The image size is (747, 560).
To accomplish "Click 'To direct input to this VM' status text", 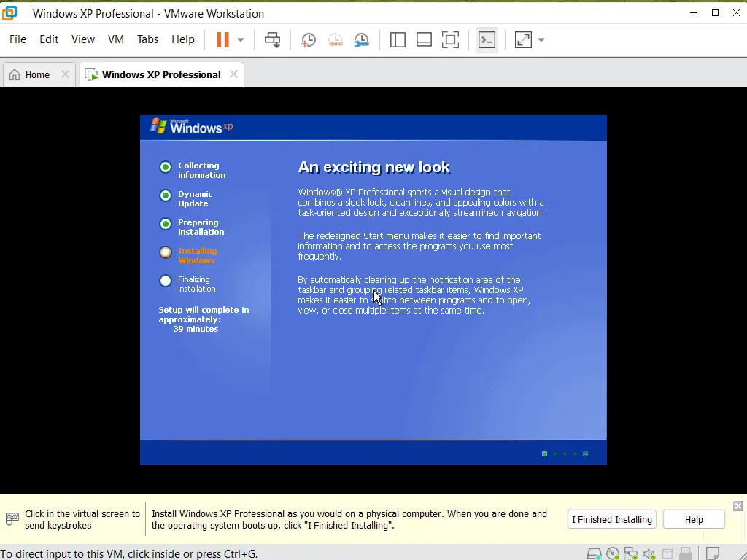I will pos(128,554).
